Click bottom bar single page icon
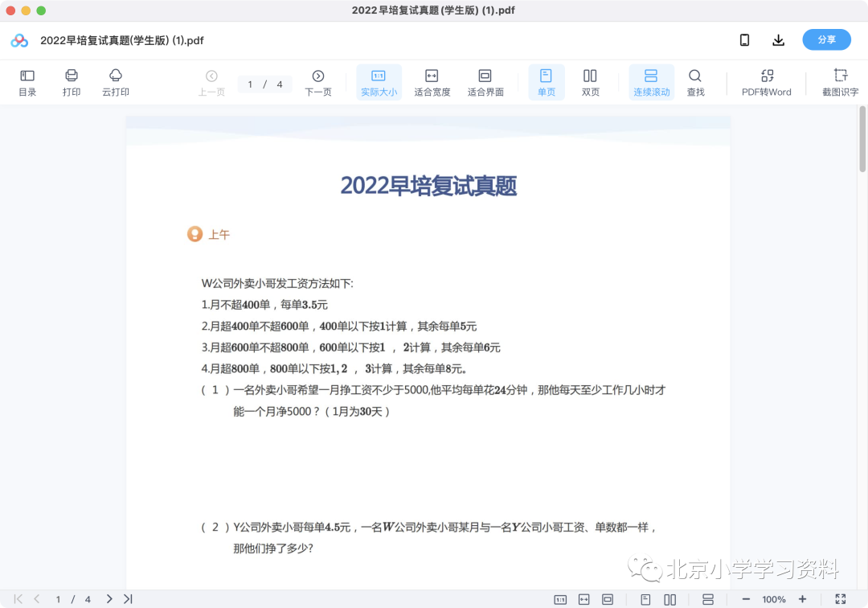Screen dimensions: 868x608 (x=645, y=599)
